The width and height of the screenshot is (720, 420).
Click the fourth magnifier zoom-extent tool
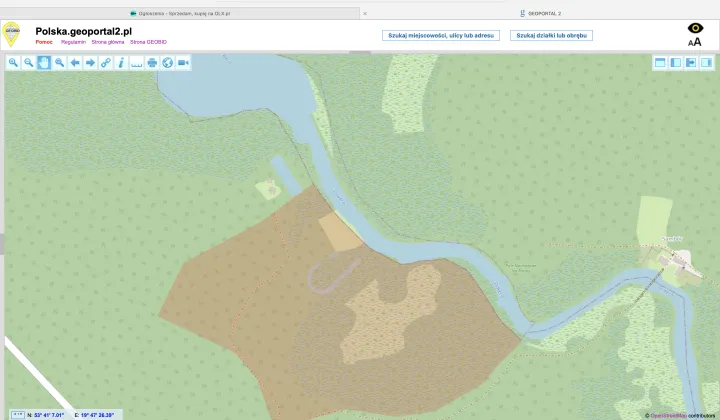pyautogui.click(x=60, y=63)
